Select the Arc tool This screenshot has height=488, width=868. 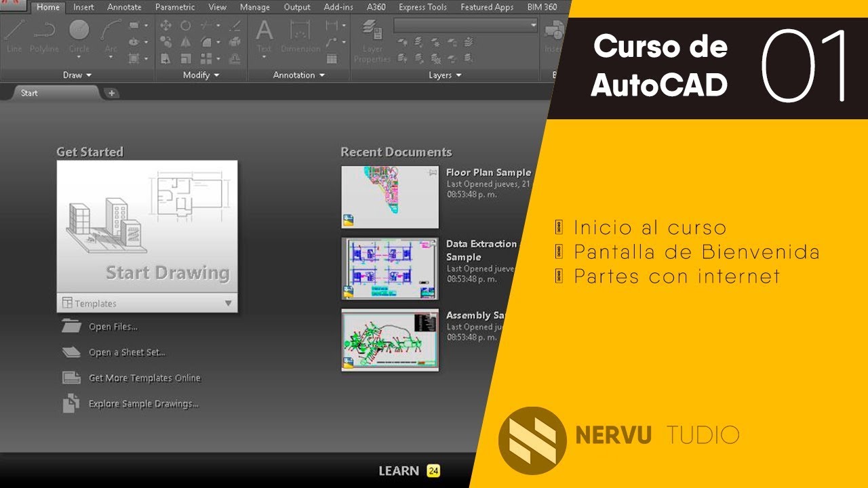coord(111,36)
